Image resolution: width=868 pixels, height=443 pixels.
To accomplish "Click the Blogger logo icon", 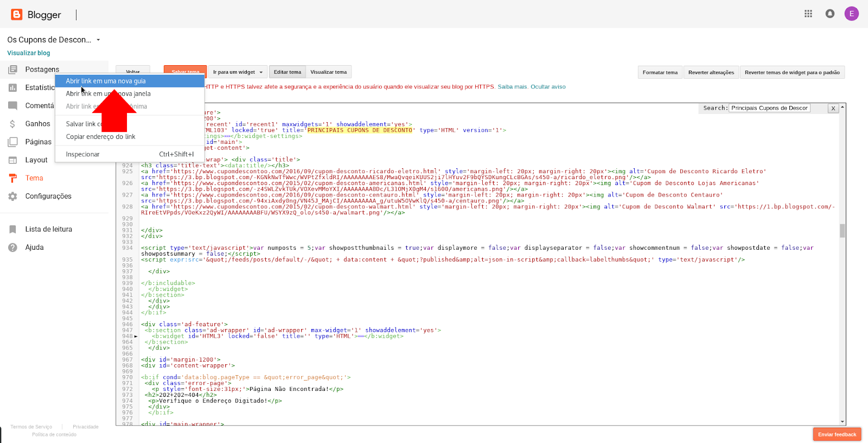I will 17,15.
